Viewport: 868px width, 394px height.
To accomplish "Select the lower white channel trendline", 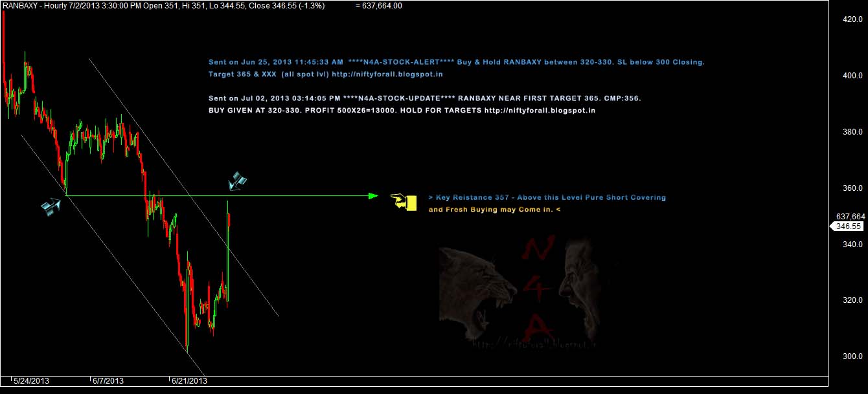I will pyautogui.click(x=113, y=254).
